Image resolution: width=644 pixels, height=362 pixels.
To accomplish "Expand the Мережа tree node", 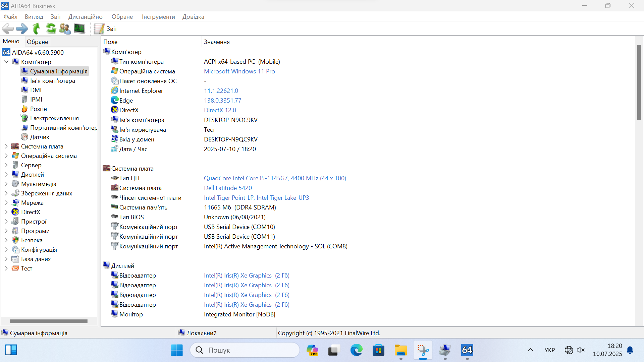I will pyautogui.click(x=6, y=203).
